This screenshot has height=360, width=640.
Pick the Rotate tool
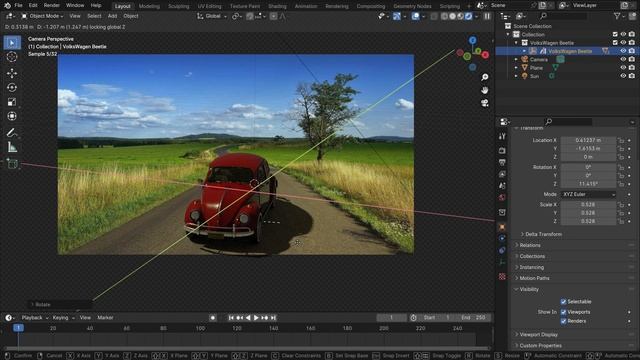12,87
